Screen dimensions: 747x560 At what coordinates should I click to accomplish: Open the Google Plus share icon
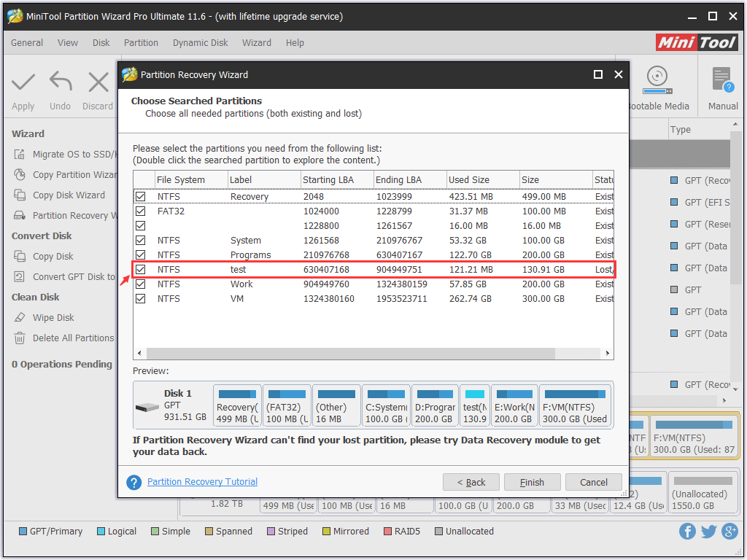tap(729, 531)
